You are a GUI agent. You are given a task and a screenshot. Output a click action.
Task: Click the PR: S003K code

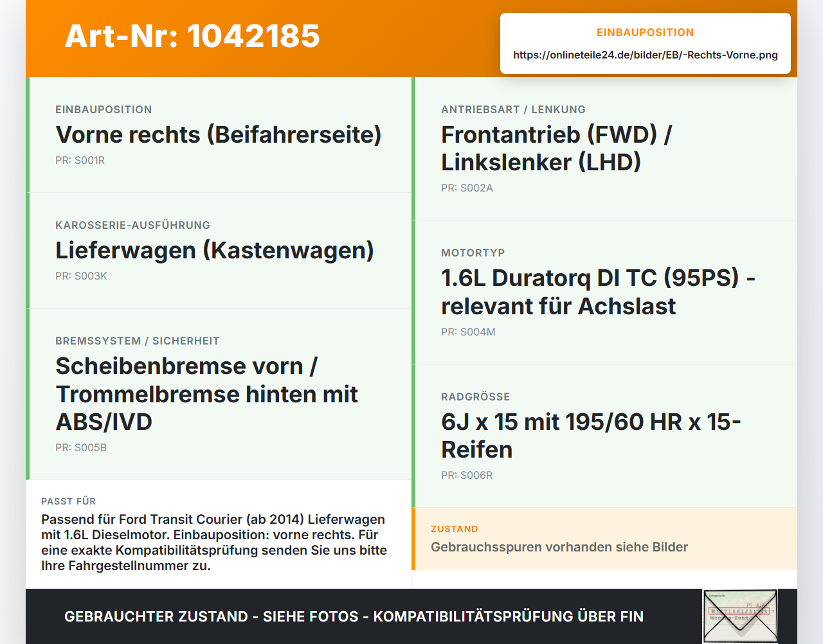(81, 276)
